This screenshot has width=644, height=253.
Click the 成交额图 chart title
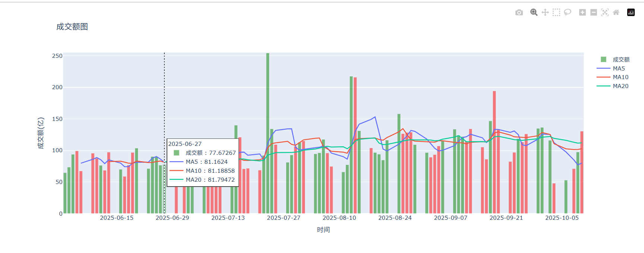pyautogui.click(x=72, y=27)
